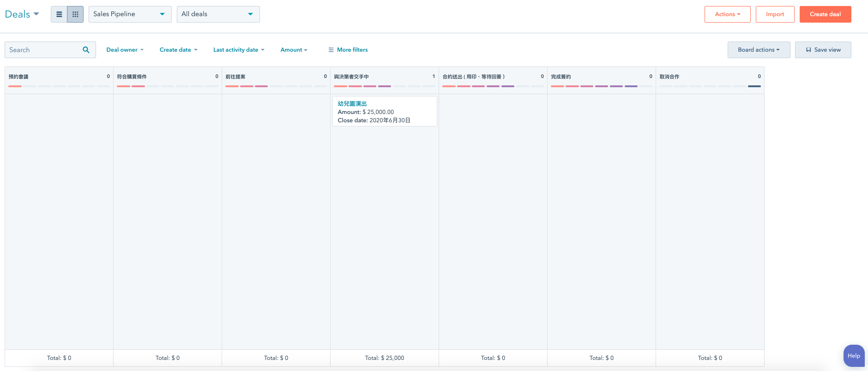Click Create deal button
Image resolution: width=868 pixels, height=371 pixels.
[x=825, y=14]
